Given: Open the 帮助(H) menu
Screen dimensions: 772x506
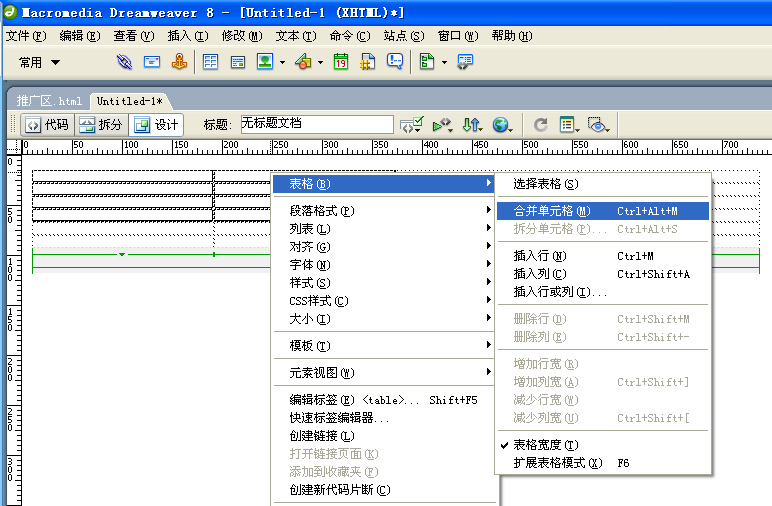Looking at the screenshot, I should pyautogui.click(x=512, y=36).
